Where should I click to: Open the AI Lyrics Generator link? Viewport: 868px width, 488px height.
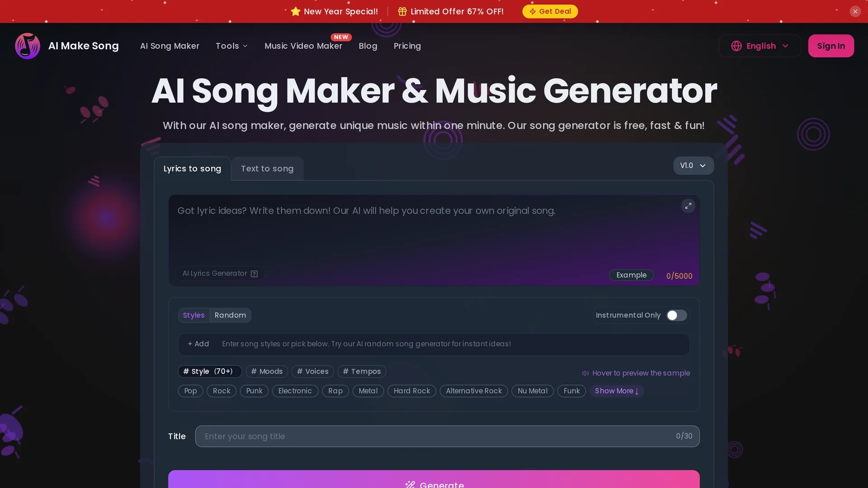[220, 273]
